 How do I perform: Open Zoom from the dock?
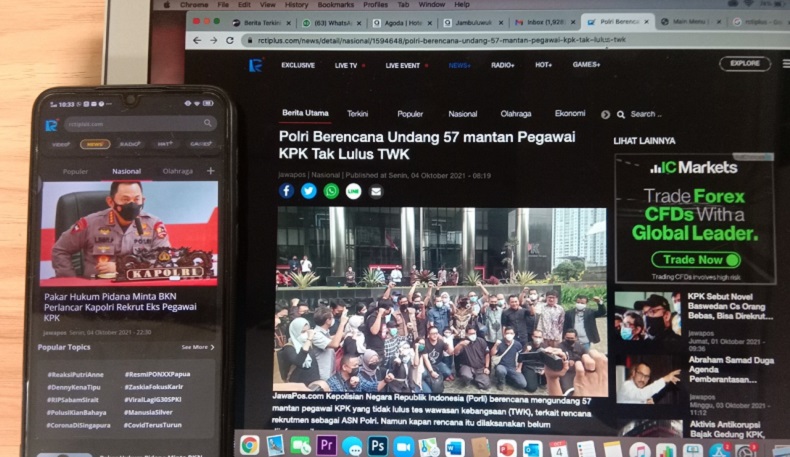pyautogui.click(x=404, y=446)
